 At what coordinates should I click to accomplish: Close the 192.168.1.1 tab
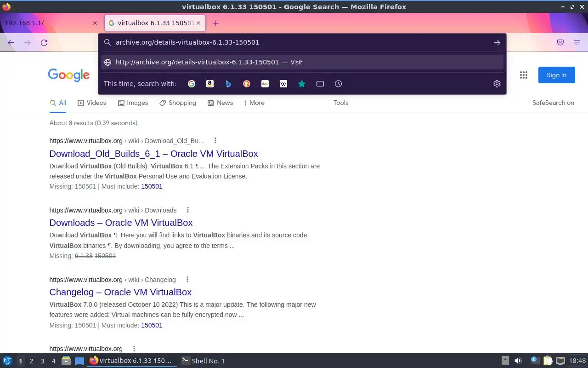point(95,23)
